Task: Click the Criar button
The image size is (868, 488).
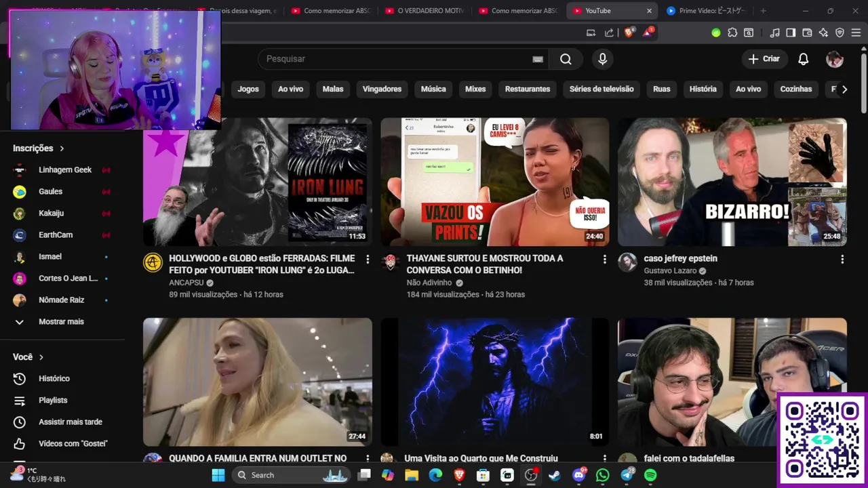Action: [x=764, y=59]
